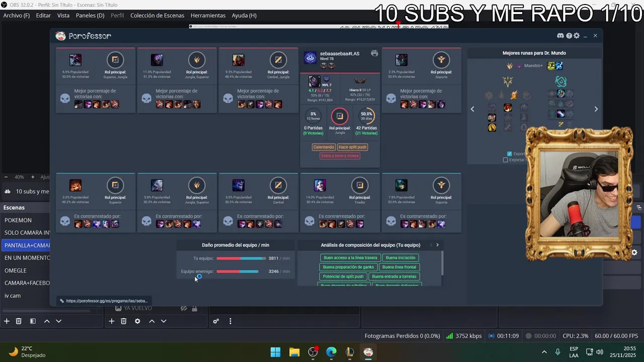Click the Porofessor logo icon
The image size is (644, 362).
60,36
